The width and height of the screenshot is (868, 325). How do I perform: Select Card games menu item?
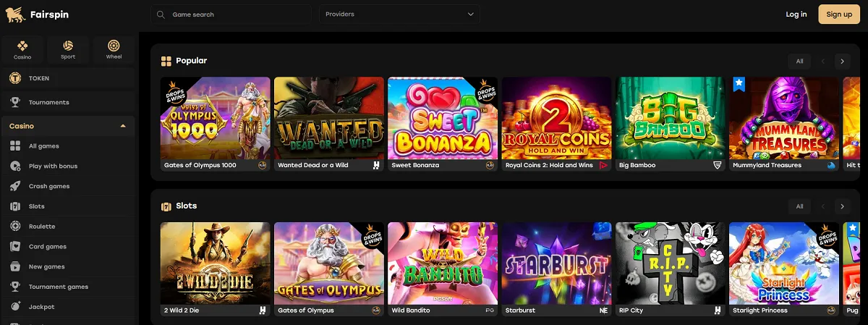click(68, 247)
